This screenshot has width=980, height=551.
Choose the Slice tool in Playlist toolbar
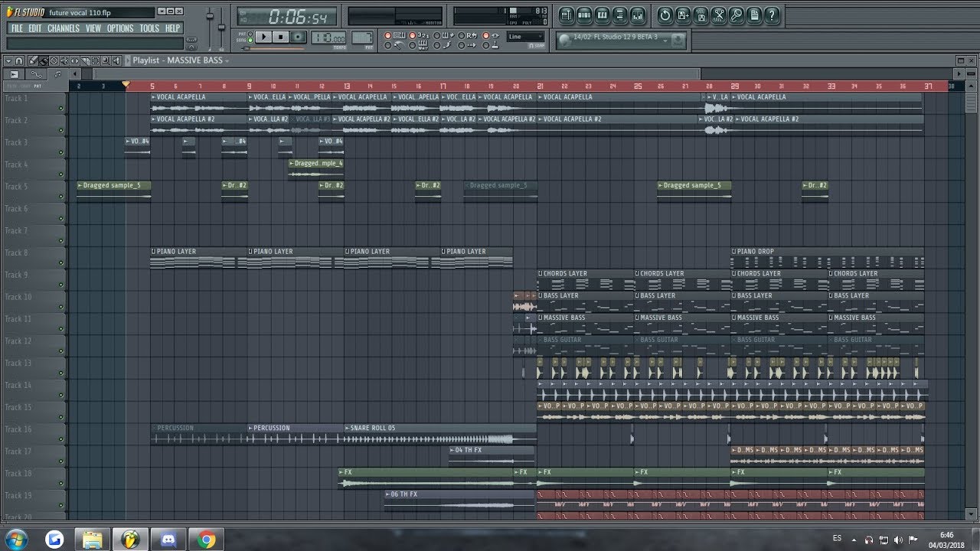tap(84, 60)
